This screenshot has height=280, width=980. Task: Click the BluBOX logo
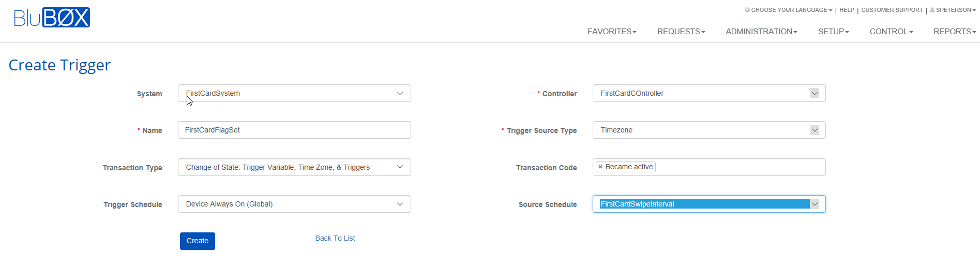(52, 18)
